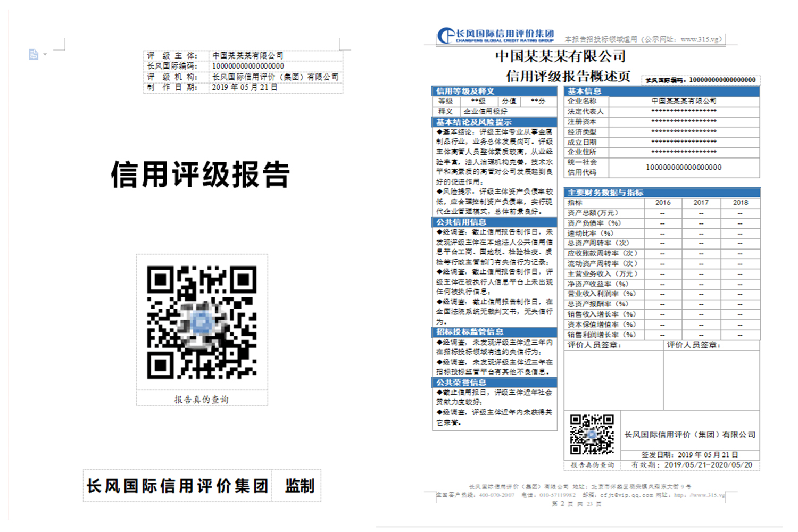Click the 净资产收益率（%） row label
The width and height of the screenshot is (798, 532).
pyautogui.click(x=598, y=284)
